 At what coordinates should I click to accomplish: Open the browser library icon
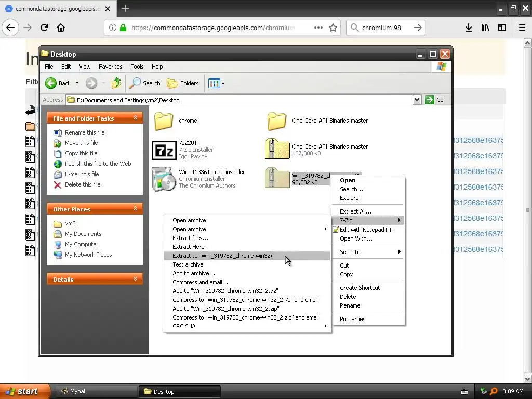point(485,28)
